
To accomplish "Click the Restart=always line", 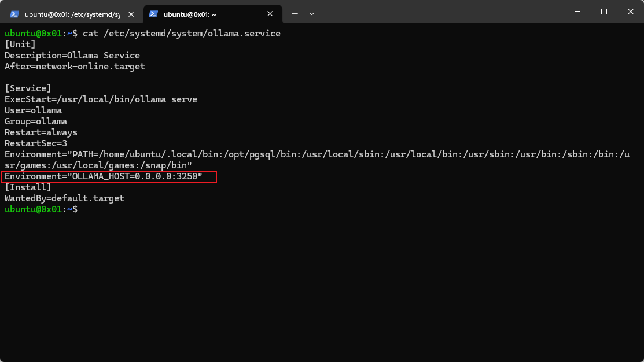I will click(41, 132).
